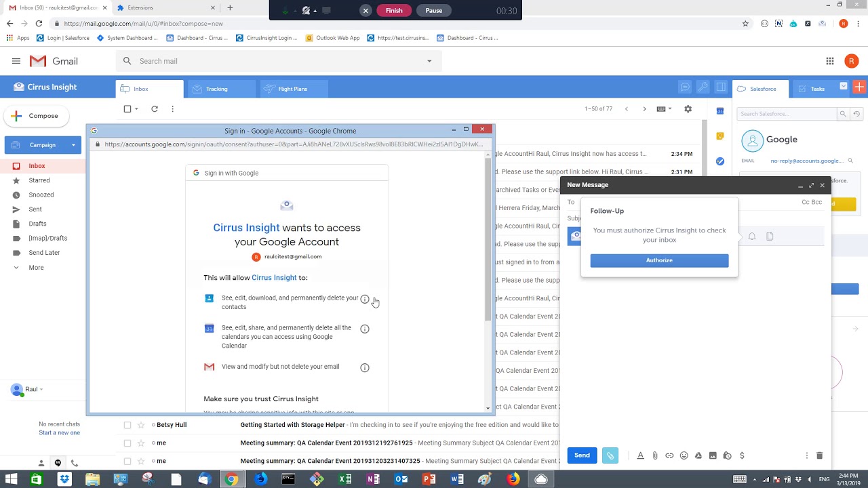Insert link in the new message

(x=669, y=455)
